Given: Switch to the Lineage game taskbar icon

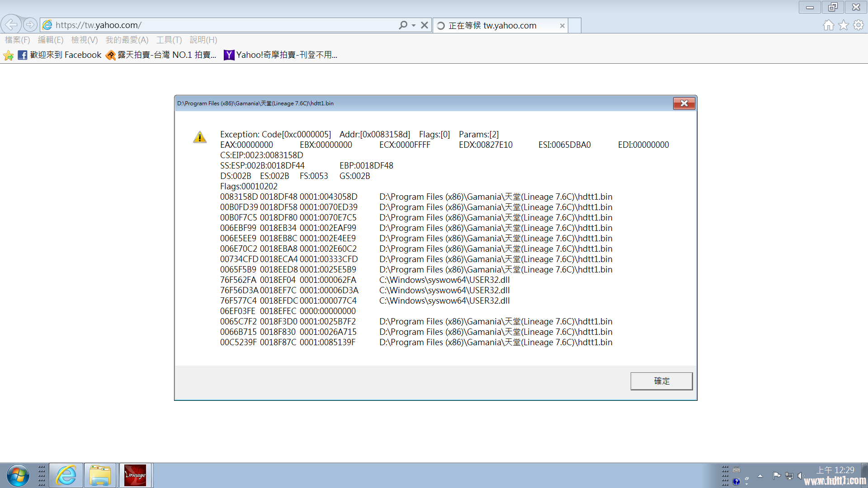Looking at the screenshot, I should tap(135, 475).
